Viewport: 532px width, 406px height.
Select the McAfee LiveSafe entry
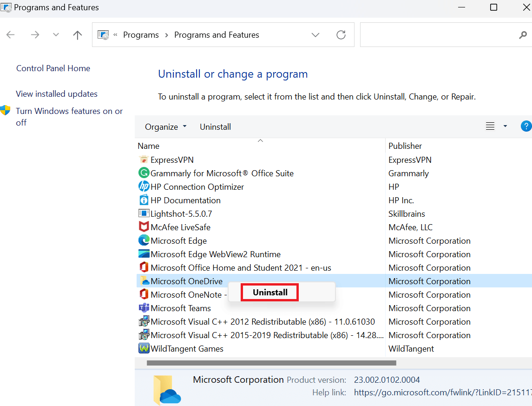[x=180, y=227]
